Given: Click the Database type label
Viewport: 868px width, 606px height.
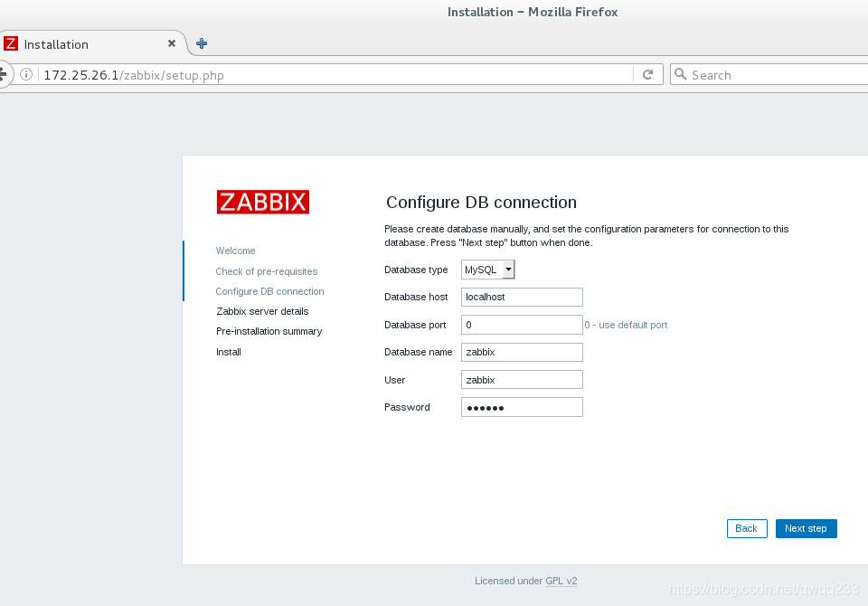Looking at the screenshot, I should pyautogui.click(x=416, y=270).
